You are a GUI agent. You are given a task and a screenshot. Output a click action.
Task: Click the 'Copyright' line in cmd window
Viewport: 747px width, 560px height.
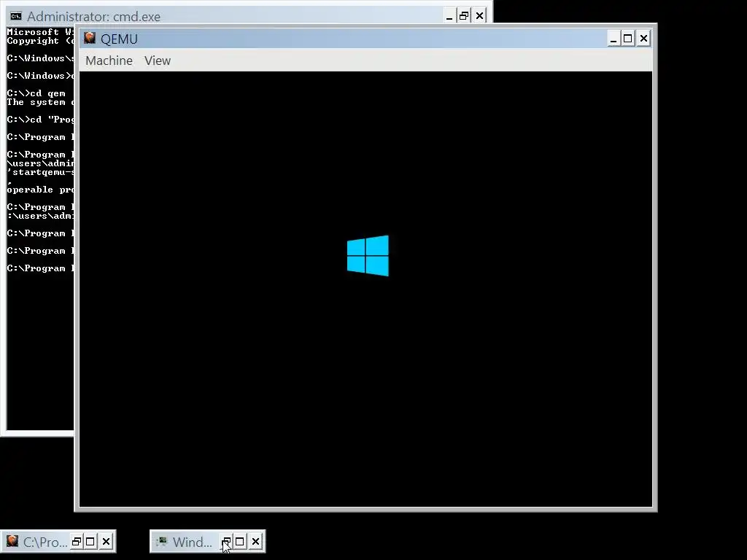(x=41, y=41)
